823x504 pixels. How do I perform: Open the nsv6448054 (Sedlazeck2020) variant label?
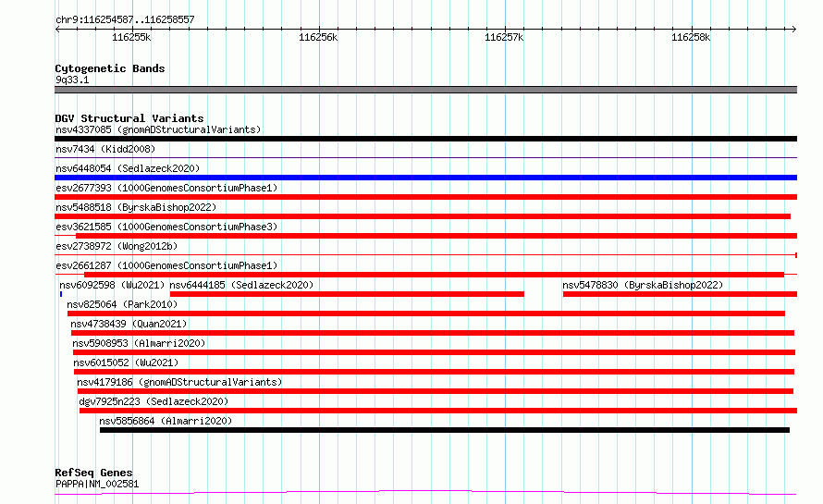(128, 168)
